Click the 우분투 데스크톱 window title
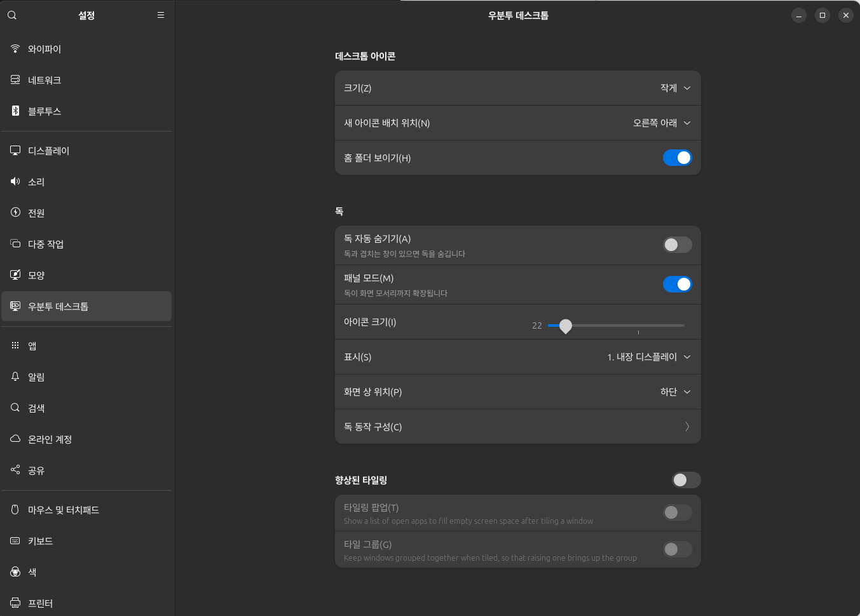This screenshot has height=616, width=860. 518,15
